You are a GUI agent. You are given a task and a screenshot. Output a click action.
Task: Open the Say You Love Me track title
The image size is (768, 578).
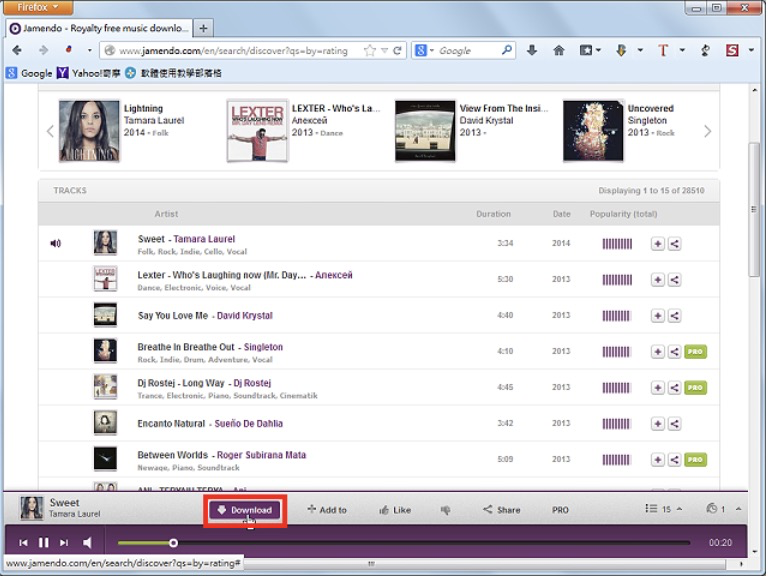click(173, 315)
